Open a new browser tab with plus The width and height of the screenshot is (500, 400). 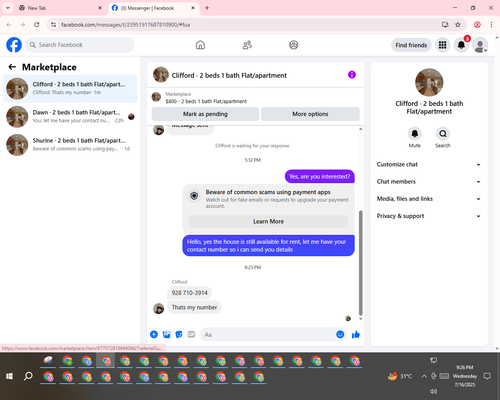[207, 8]
